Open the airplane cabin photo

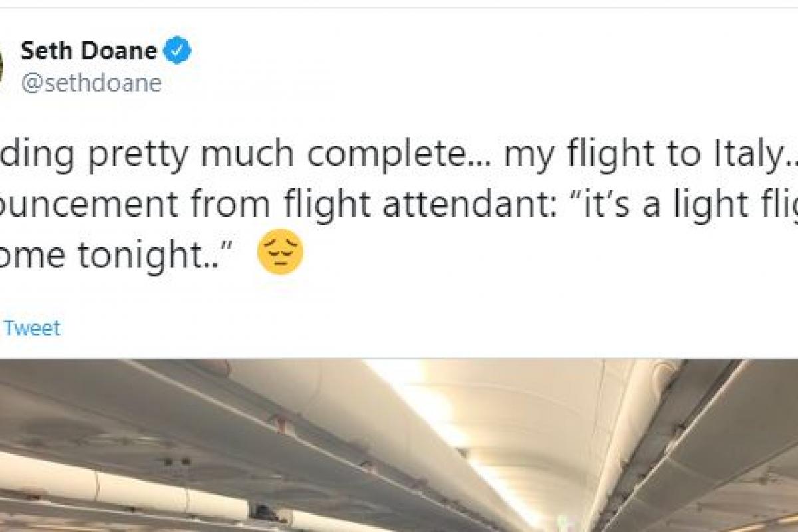point(399,446)
